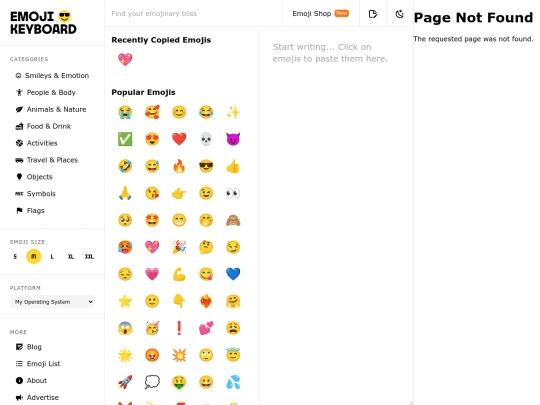The height and width of the screenshot is (405, 540).
Task: Select the heart on fire emoji
Action: point(206,301)
